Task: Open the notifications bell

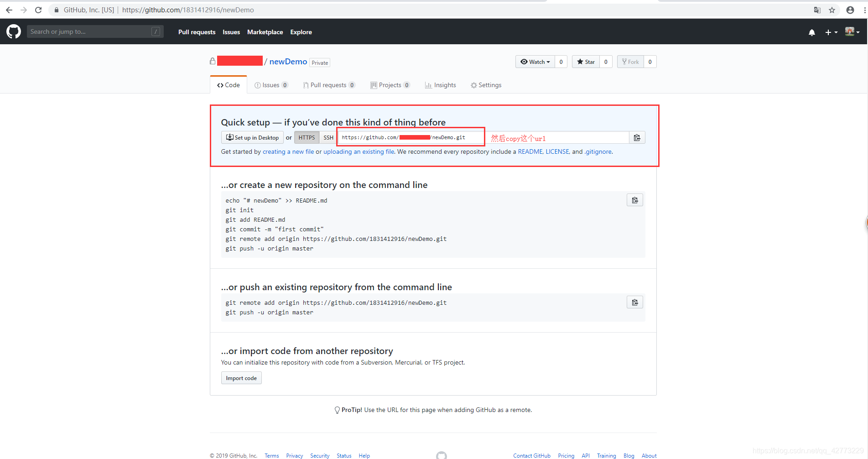Action: (x=812, y=32)
